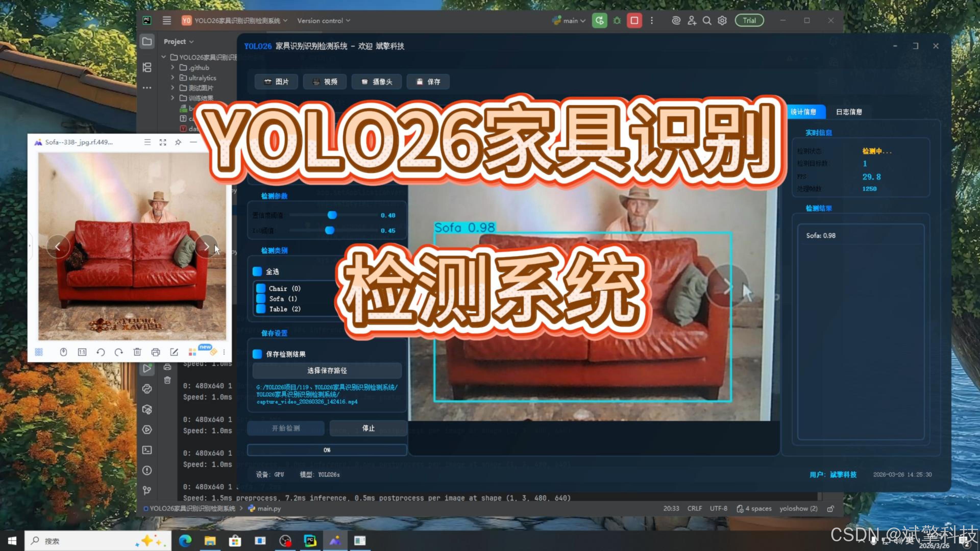The image size is (980, 551).
Task: Toggle the Chair (0) class checkbox
Action: tap(261, 288)
